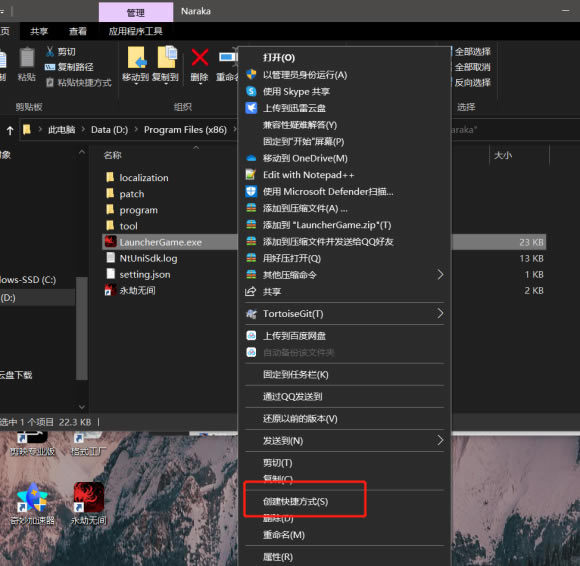
Task: Click Program Files (x86) breadcrumb
Action: (185, 129)
